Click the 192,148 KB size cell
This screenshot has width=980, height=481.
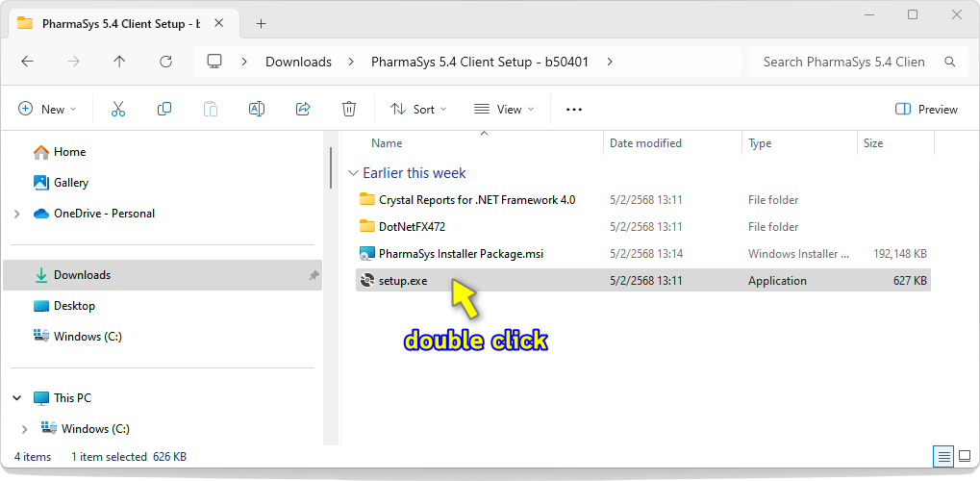point(899,254)
